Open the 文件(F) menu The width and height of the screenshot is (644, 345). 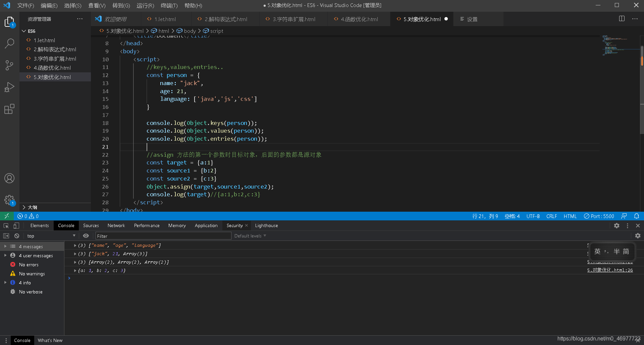25,5
